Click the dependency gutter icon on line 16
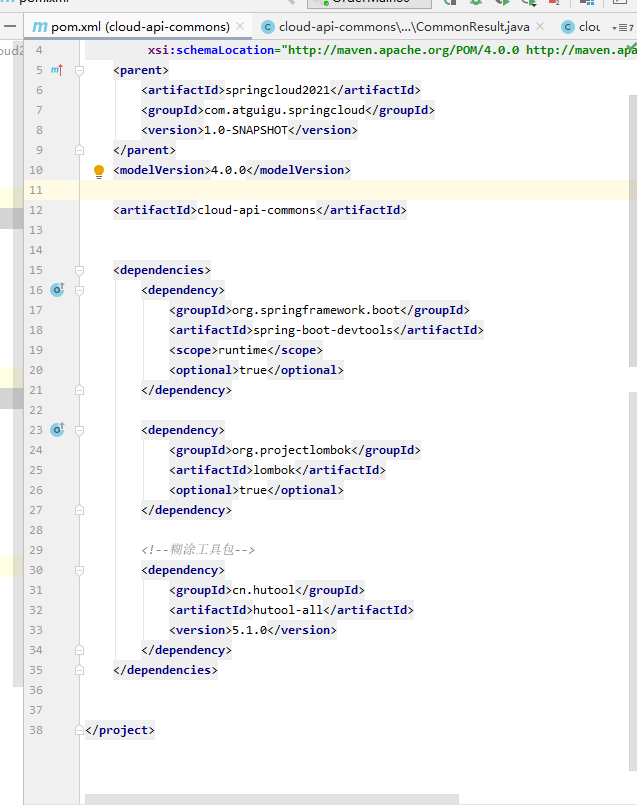The image size is (637, 805). point(57,290)
